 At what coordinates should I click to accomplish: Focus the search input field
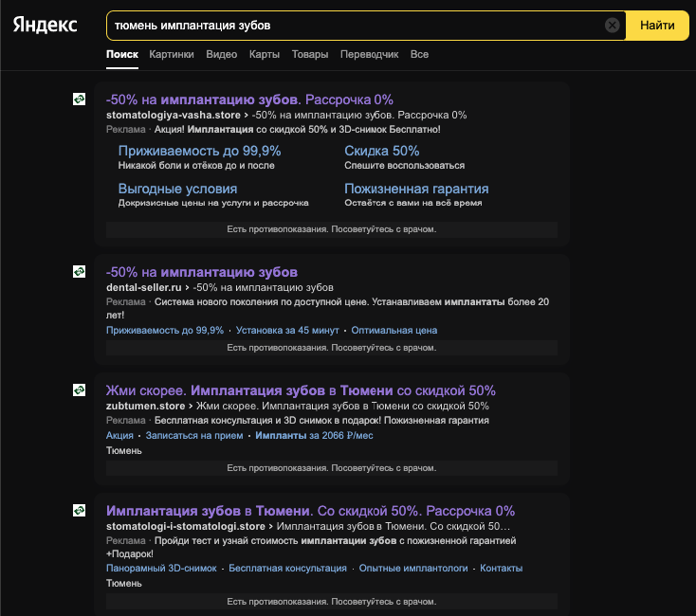355,26
